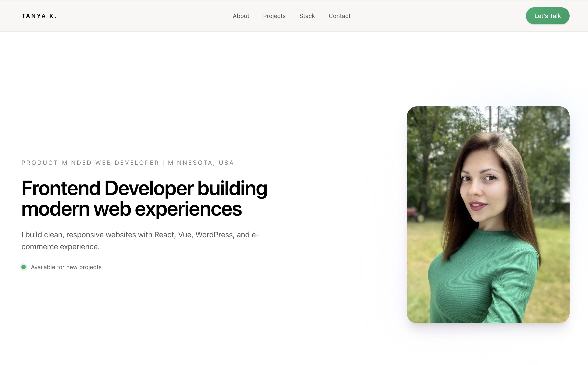Navigate to the Contact section
Image resolution: width=588 pixels, height=365 pixels.
pos(339,16)
